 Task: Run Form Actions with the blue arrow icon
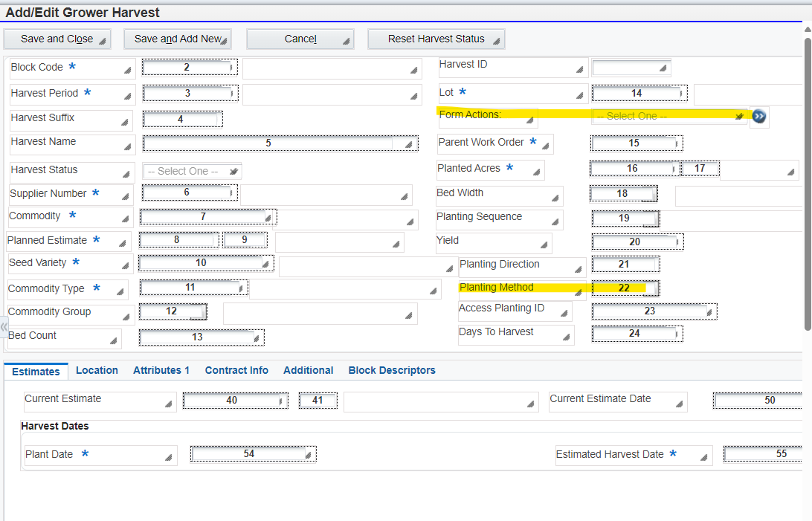(759, 117)
